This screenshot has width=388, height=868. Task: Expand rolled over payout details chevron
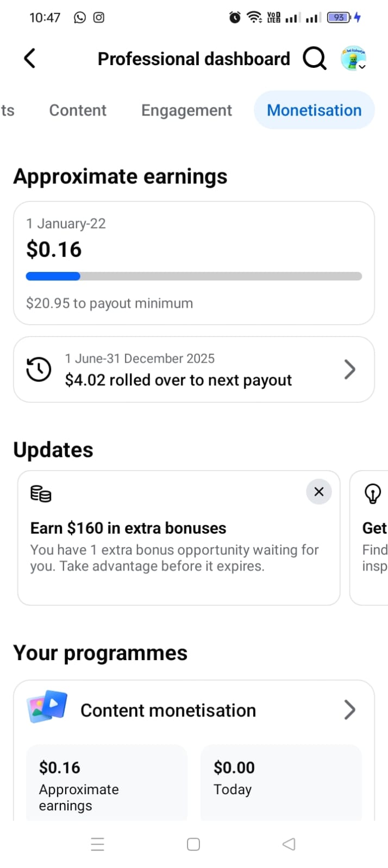(x=350, y=370)
